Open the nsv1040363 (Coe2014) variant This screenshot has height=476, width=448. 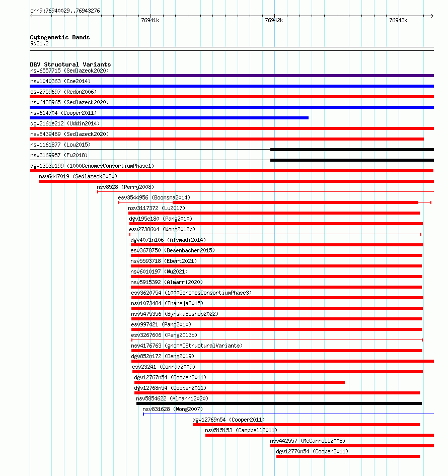click(60, 82)
